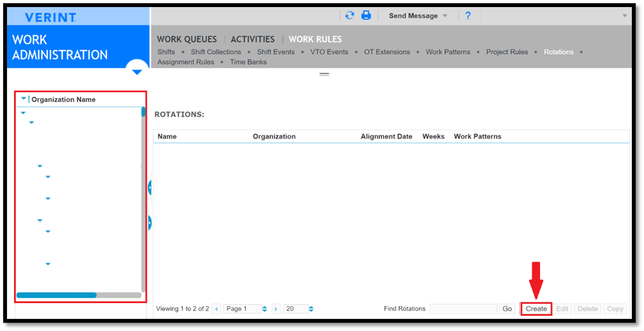Go to Assignment Rules
This screenshot has width=644, height=331.
point(186,62)
